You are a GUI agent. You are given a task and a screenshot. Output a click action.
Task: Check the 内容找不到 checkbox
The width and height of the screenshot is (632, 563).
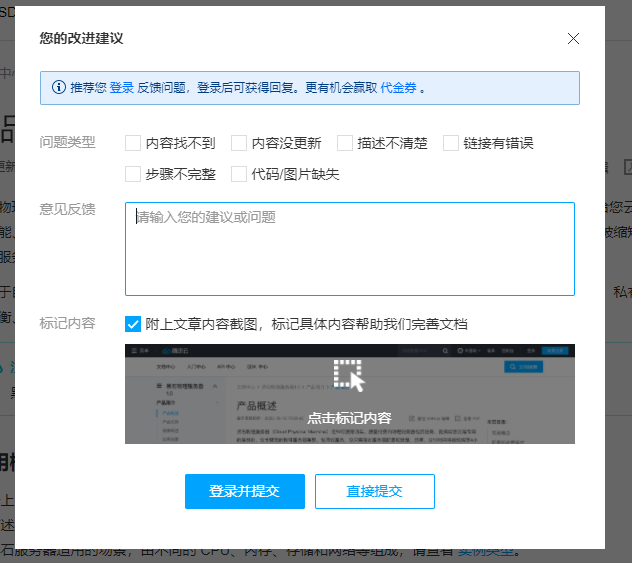pos(133,143)
